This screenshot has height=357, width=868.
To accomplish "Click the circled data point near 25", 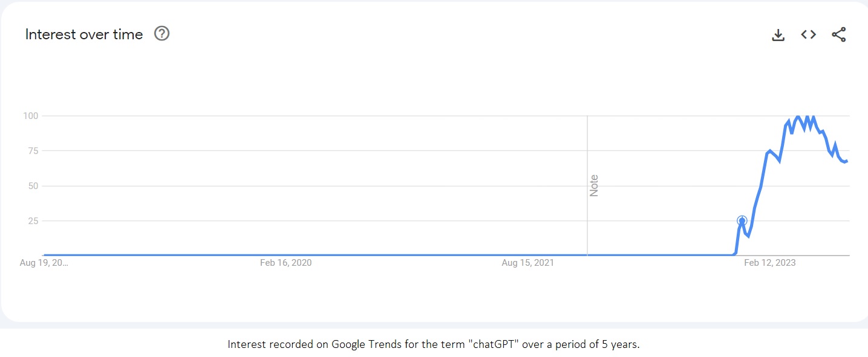I will click(x=742, y=221).
